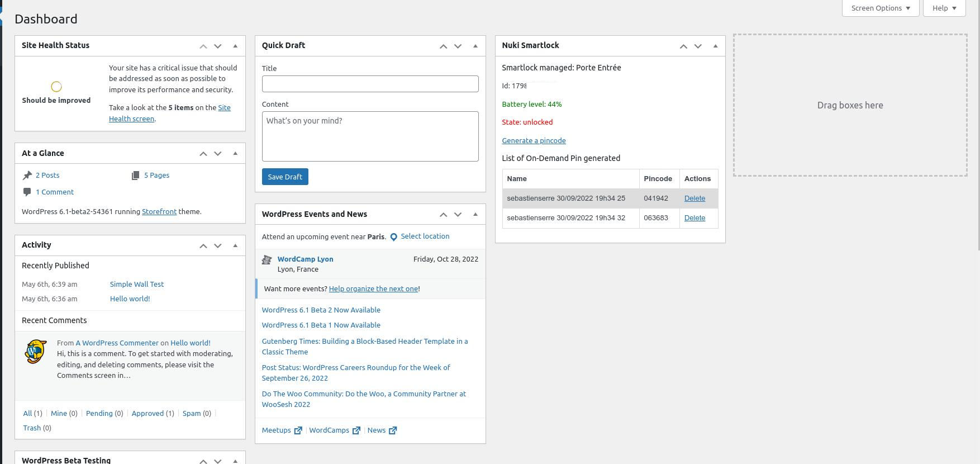Delete pincode 041942 entry
Screen dimensions: 980x464
[x=694, y=198]
